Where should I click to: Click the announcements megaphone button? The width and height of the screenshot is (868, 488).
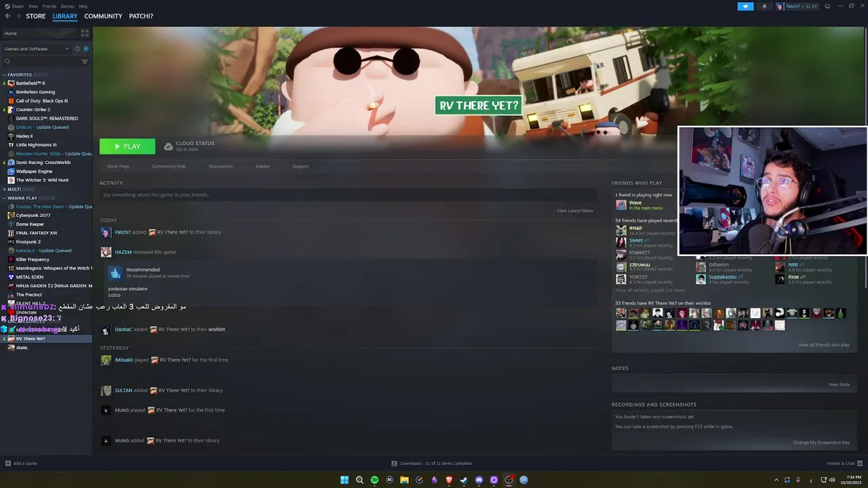tap(745, 6)
